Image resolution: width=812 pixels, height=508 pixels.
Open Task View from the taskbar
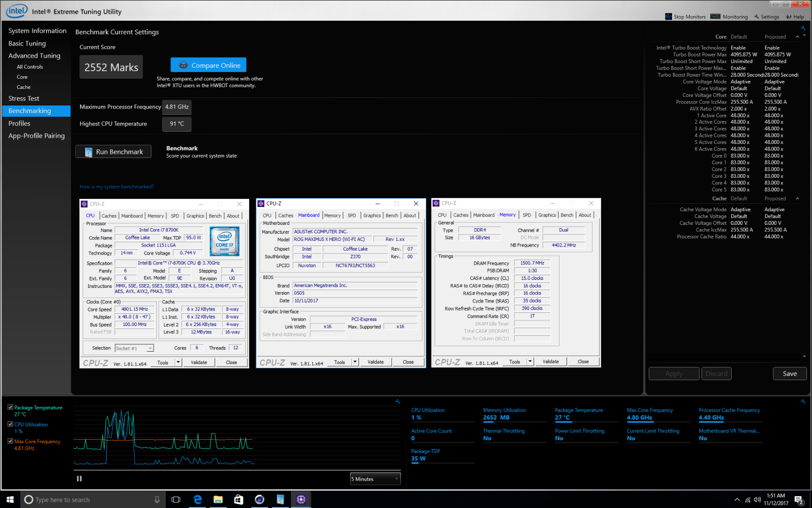(176, 500)
